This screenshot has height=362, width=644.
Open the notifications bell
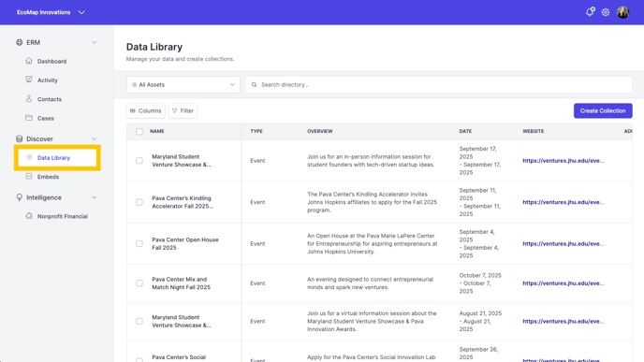tap(590, 12)
